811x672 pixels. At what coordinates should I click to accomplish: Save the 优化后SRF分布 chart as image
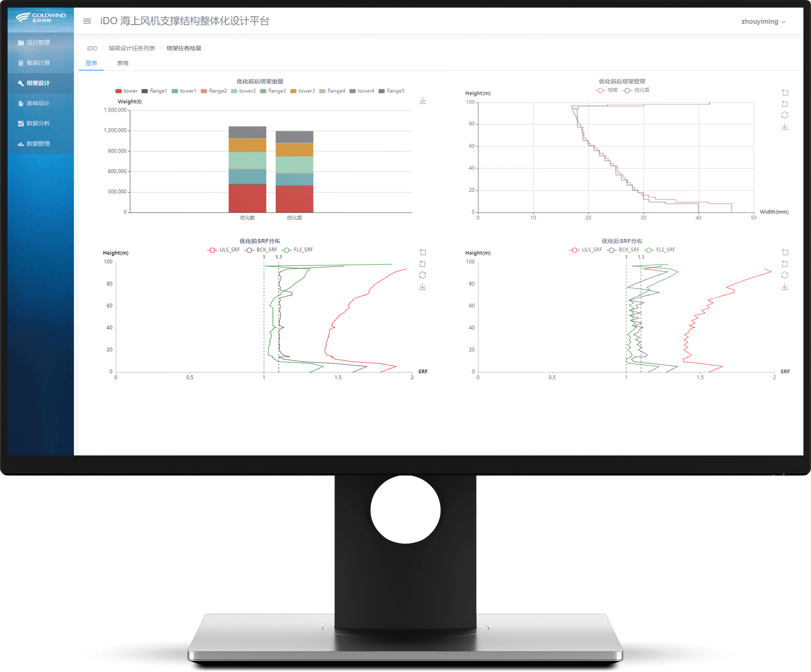[x=785, y=287]
